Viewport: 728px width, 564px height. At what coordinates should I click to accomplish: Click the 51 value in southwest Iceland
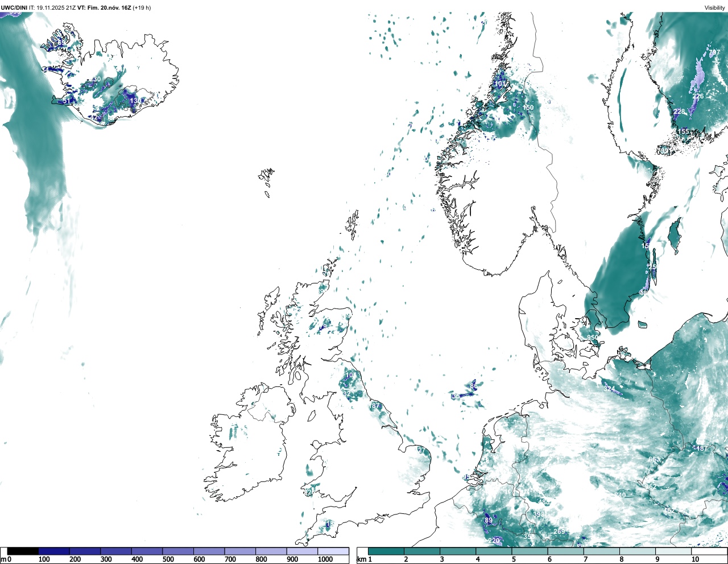pyautogui.click(x=66, y=101)
